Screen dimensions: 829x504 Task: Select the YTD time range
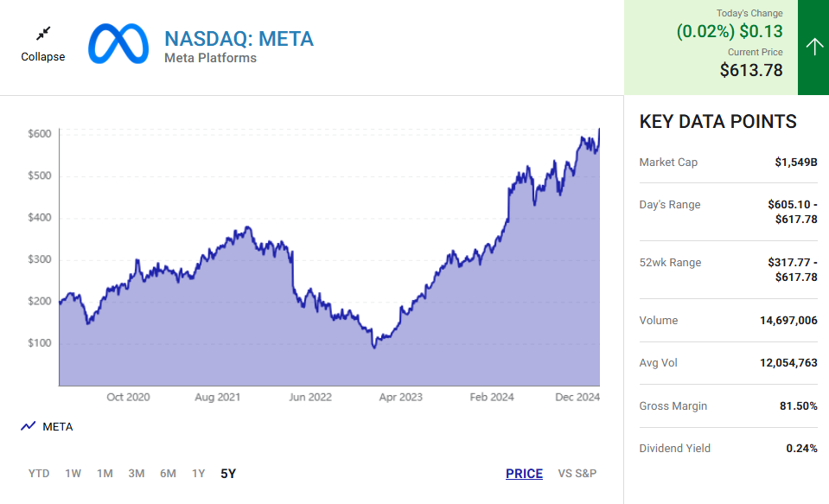tap(39, 473)
